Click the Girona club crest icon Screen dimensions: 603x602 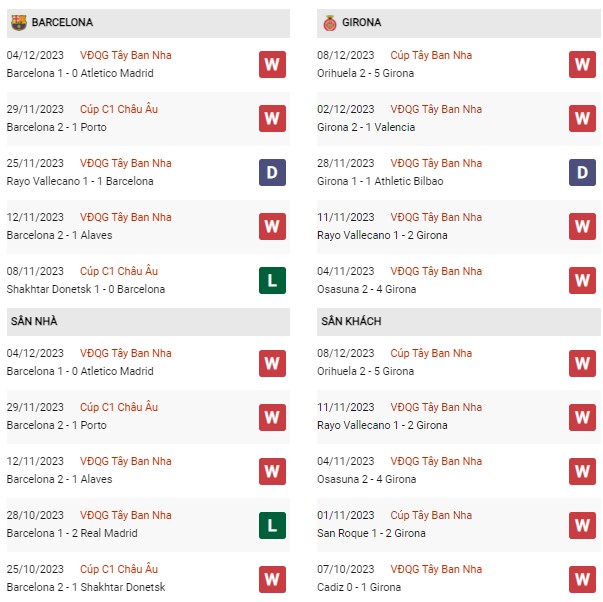point(330,23)
